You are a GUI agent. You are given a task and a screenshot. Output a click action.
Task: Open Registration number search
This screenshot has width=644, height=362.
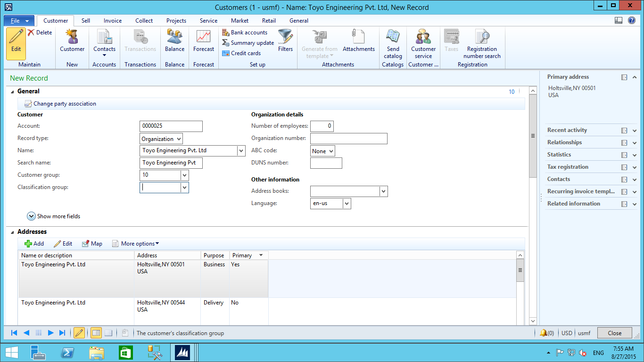pos(482,44)
